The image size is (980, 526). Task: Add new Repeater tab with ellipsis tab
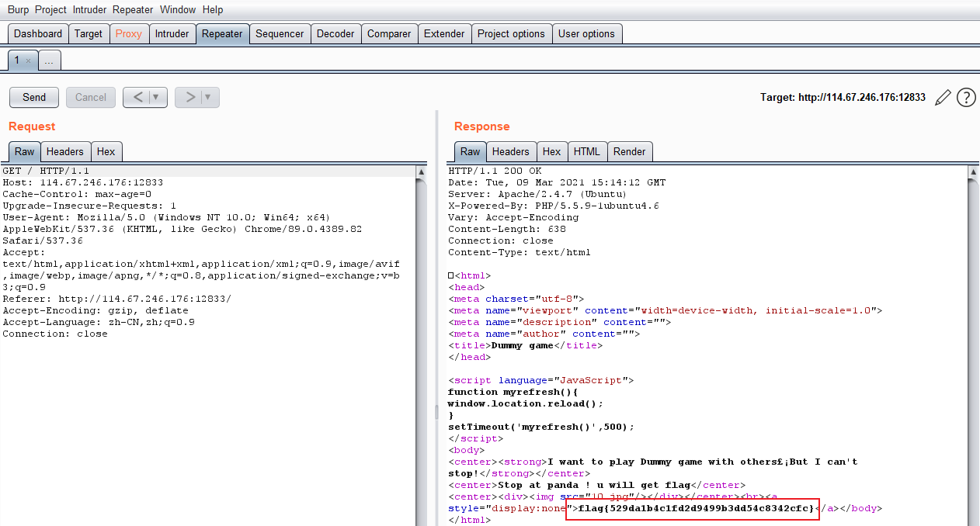(49, 61)
